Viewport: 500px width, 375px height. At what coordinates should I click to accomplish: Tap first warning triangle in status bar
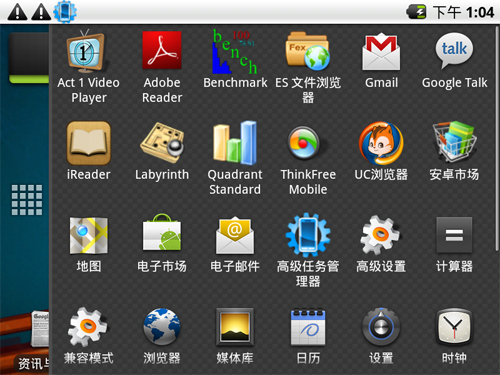[17, 12]
